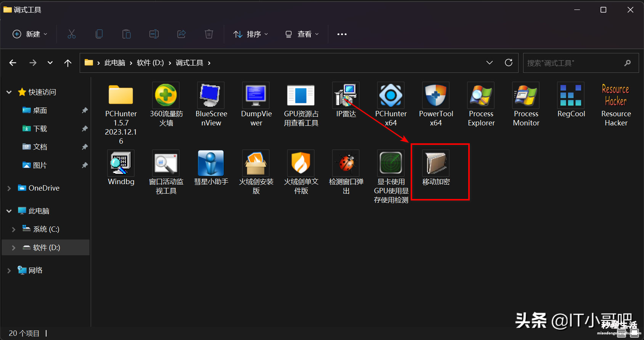The height and width of the screenshot is (340, 644).
Task: Select the 显卡使用GPU使用显存使用检测 icon
Action: point(391,163)
